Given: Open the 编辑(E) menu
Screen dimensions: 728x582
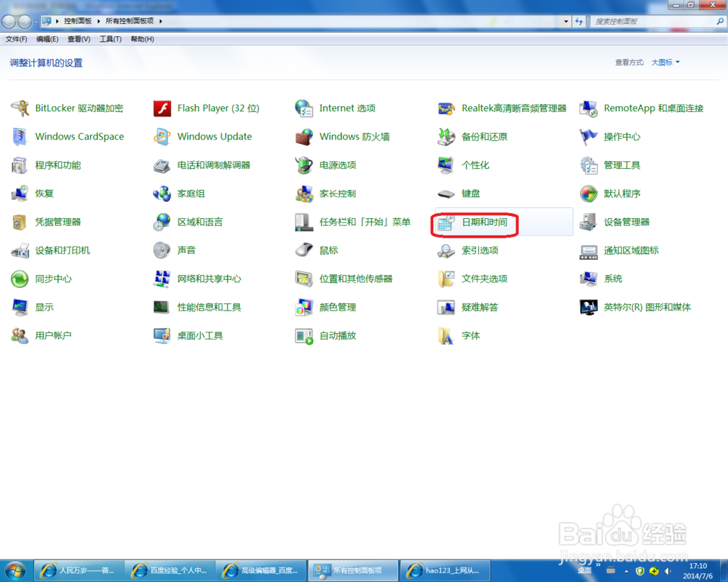Looking at the screenshot, I should [x=47, y=39].
